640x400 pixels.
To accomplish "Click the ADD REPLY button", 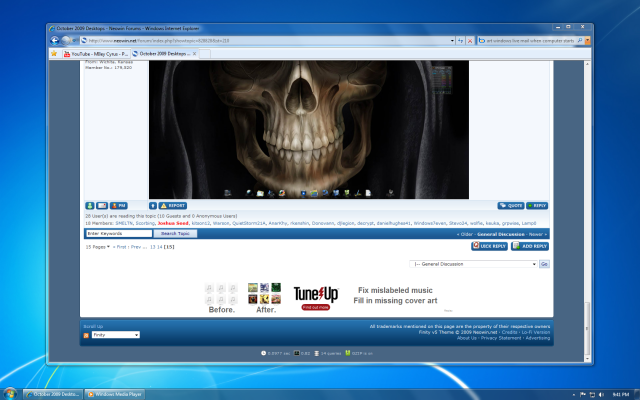I will pyautogui.click(x=530, y=246).
